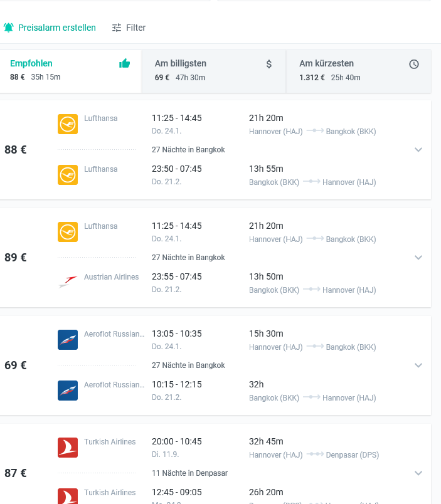Click Lufthansa logo of 88 € outbound flight
Image resolution: width=441 pixels, height=504 pixels.
(68, 124)
